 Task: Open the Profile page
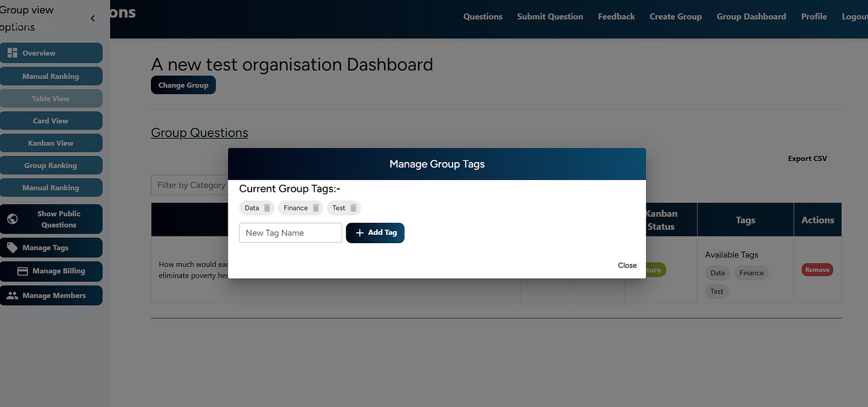(814, 17)
